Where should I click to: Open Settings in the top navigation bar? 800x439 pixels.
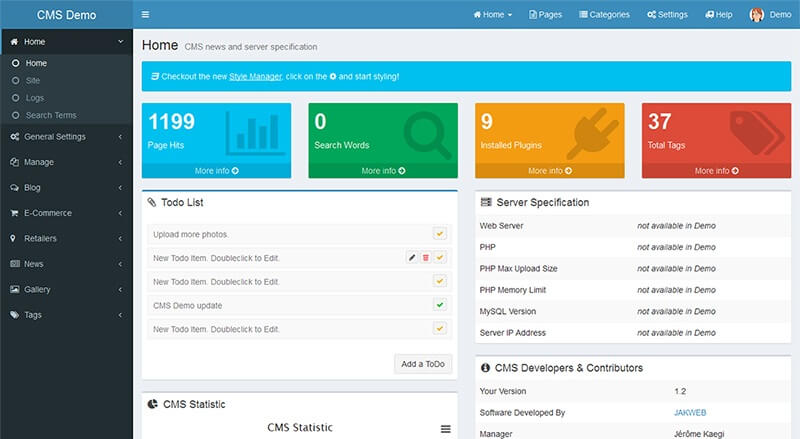[x=667, y=15]
